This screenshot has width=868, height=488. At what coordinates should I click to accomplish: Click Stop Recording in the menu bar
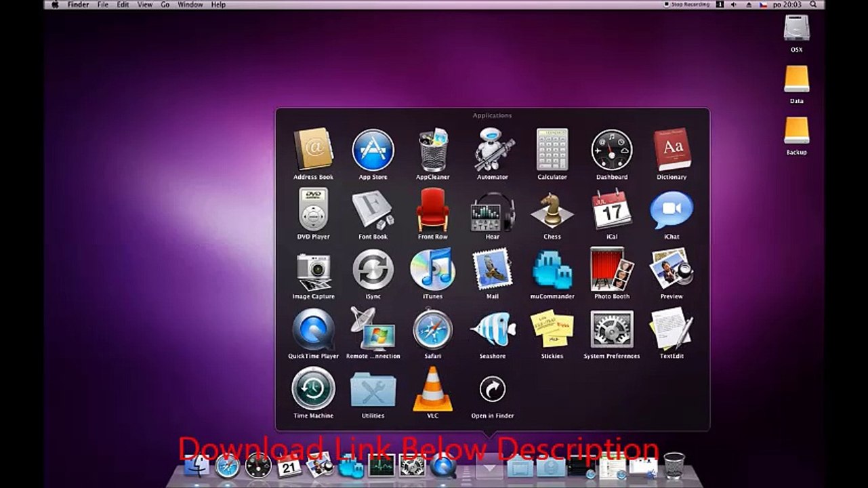click(687, 4)
